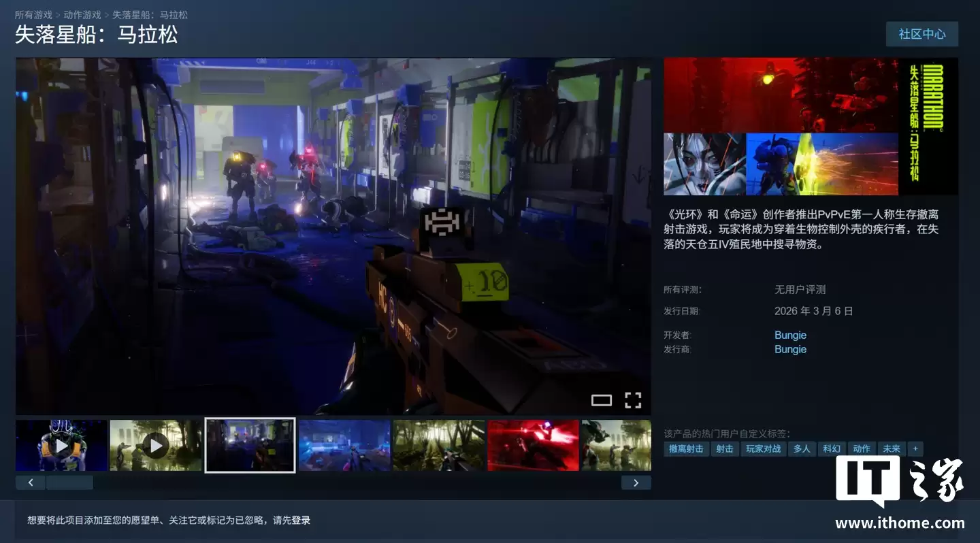Click the theater mode icon on the video
This screenshot has width=980, height=543.
coord(602,400)
